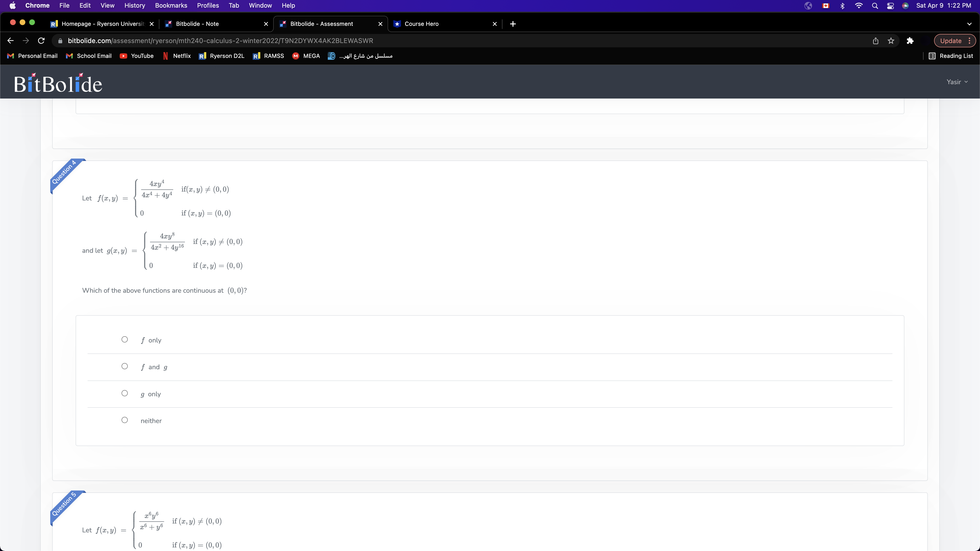The height and width of the screenshot is (551, 980).
Task: Open the extensions puzzle icon
Action: [910, 41]
